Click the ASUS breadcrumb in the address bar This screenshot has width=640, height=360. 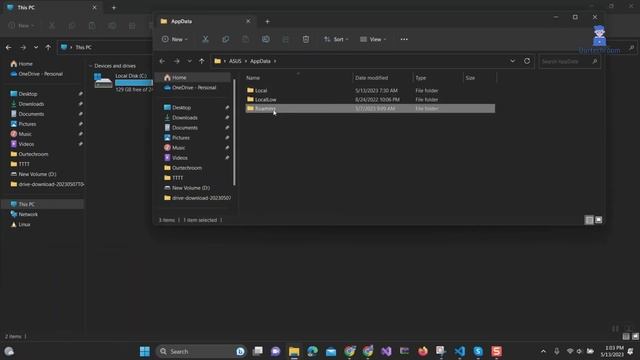pyautogui.click(x=235, y=61)
